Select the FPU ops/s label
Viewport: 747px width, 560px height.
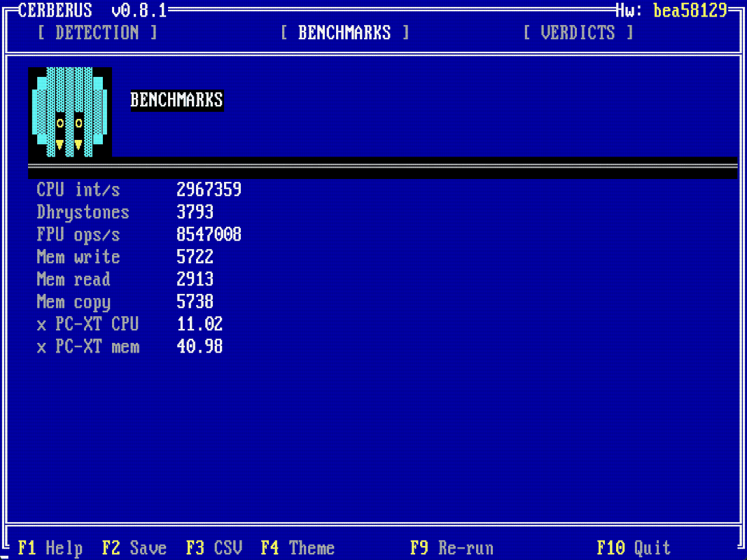[78, 234]
